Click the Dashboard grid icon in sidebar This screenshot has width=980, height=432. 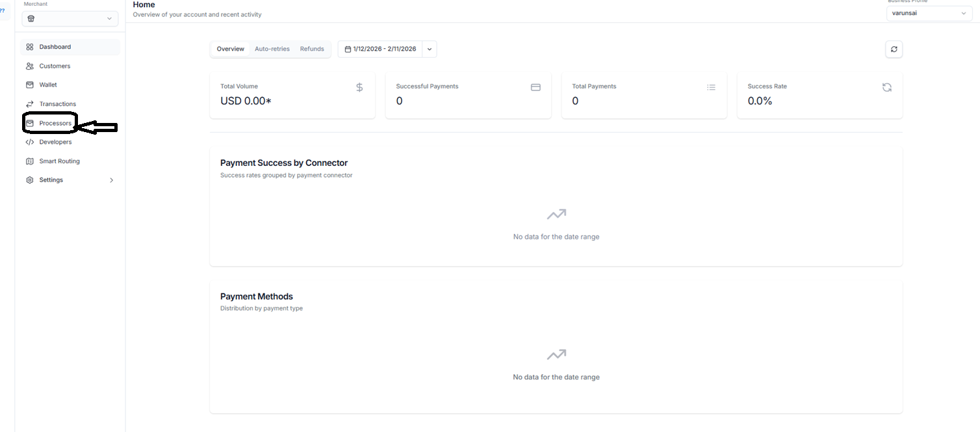30,47
